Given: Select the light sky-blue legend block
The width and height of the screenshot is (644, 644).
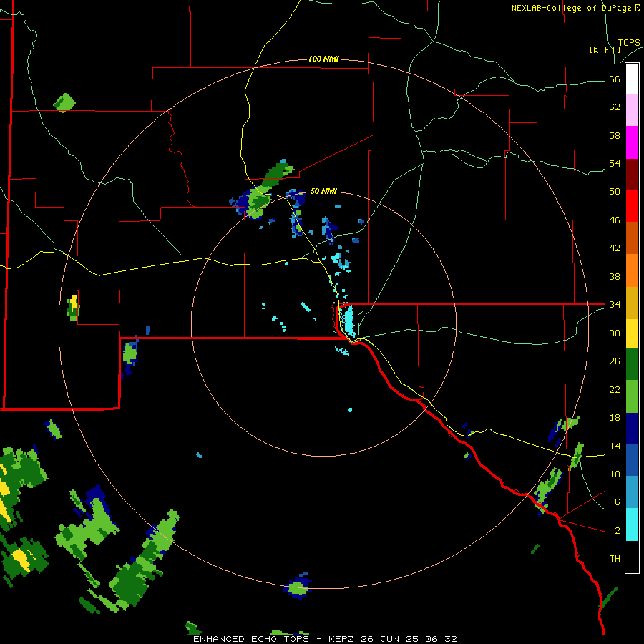Looking at the screenshot, I should (632, 492).
